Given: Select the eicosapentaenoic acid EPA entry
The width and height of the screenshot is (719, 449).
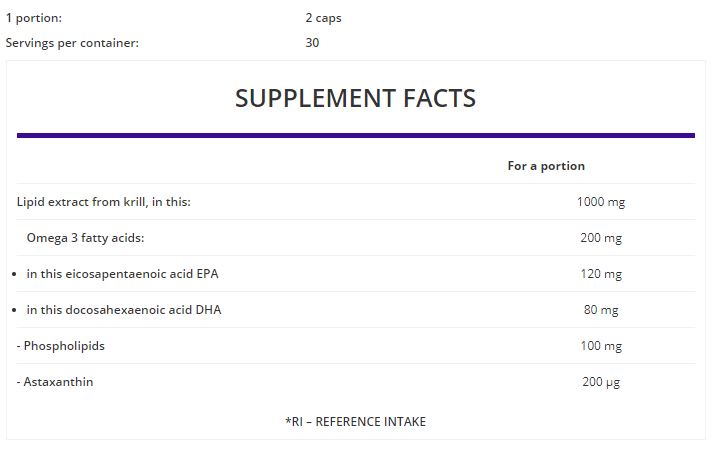Looking at the screenshot, I should pos(122,274).
